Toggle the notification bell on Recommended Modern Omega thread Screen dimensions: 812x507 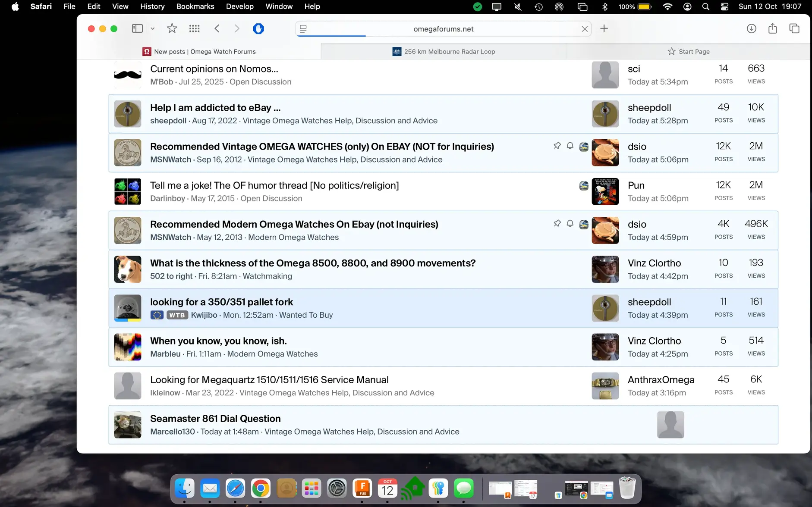click(x=570, y=224)
